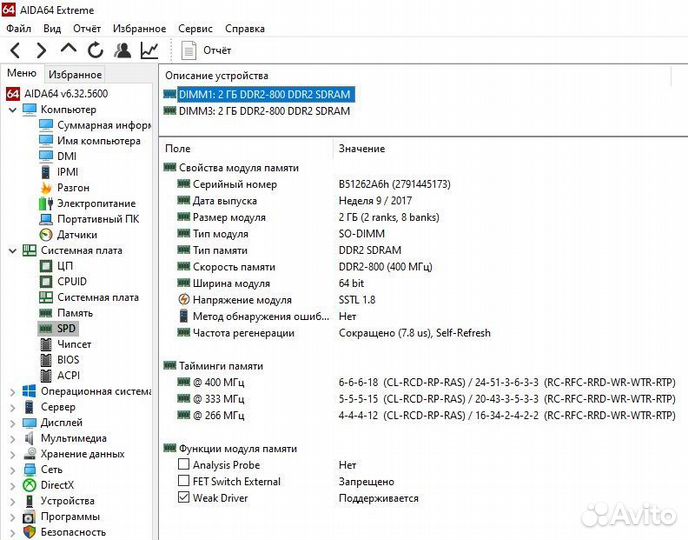The image size is (688, 540).
Task: Click the Значение column header
Action: coord(361,149)
